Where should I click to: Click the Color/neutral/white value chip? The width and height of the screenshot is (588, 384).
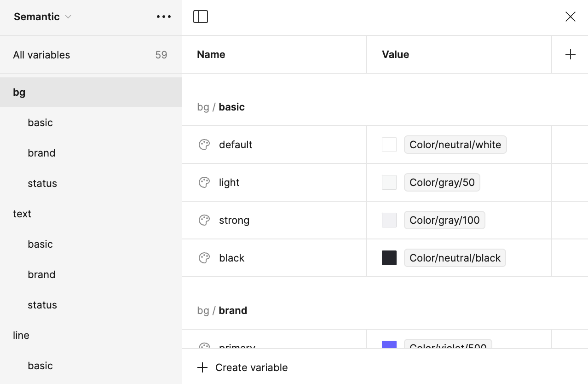[455, 145]
